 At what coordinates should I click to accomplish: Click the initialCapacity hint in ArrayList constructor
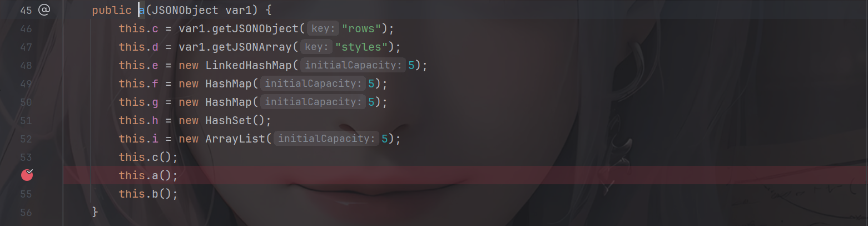coord(326,139)
